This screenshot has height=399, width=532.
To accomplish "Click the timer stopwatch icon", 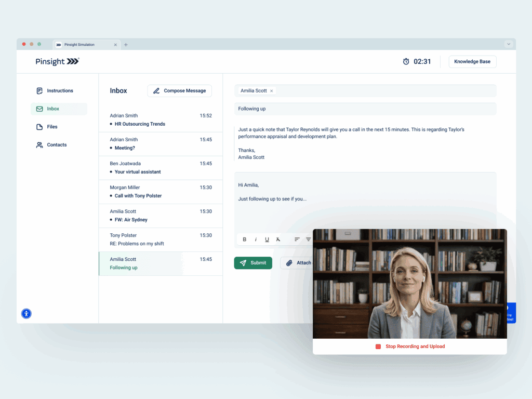I will pyautogui.click(x=406, y=62).
